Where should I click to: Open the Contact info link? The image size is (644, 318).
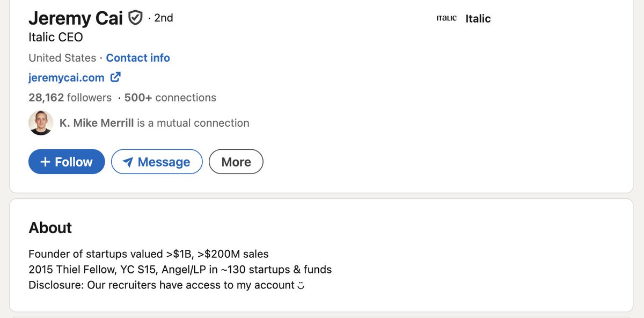tap(138, 58)
